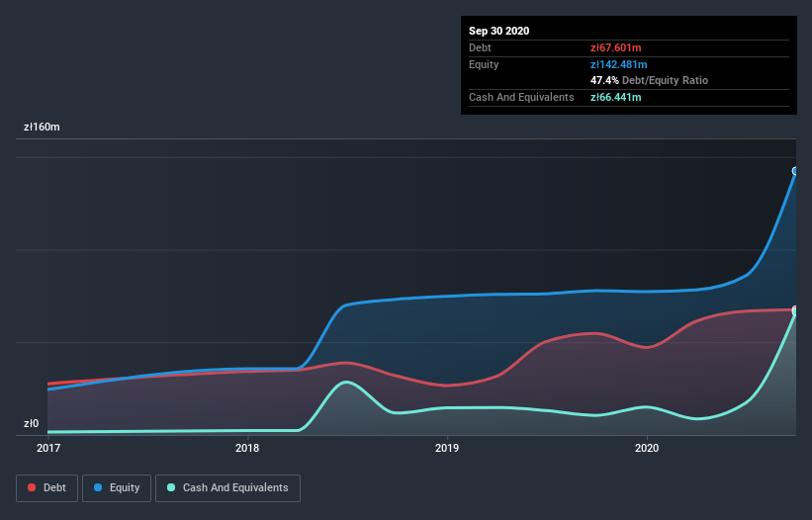812x520 pixels.
Task: Click Cash And Equivalents label in tooltip
Action: (521, 97)
